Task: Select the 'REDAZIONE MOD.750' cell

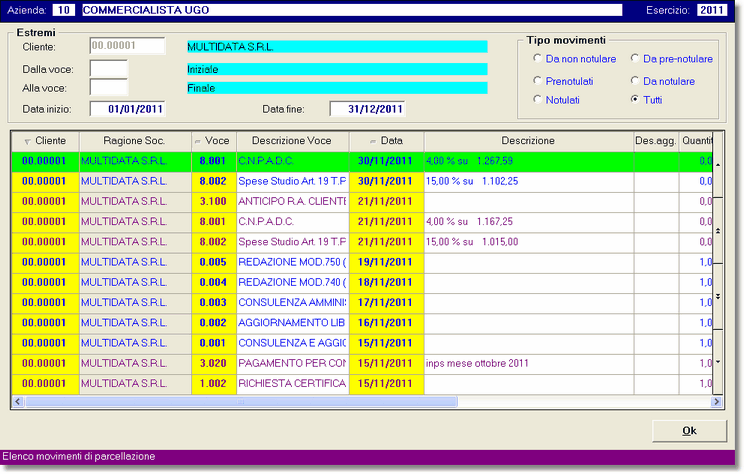Action: [293, 262]
